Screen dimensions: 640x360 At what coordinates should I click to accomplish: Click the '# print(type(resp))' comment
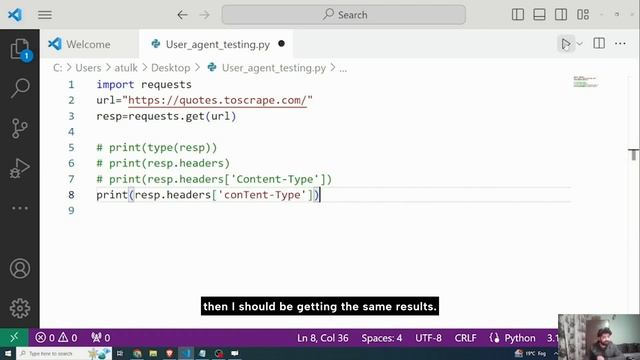pyautogui.click(x=157, y=147)
